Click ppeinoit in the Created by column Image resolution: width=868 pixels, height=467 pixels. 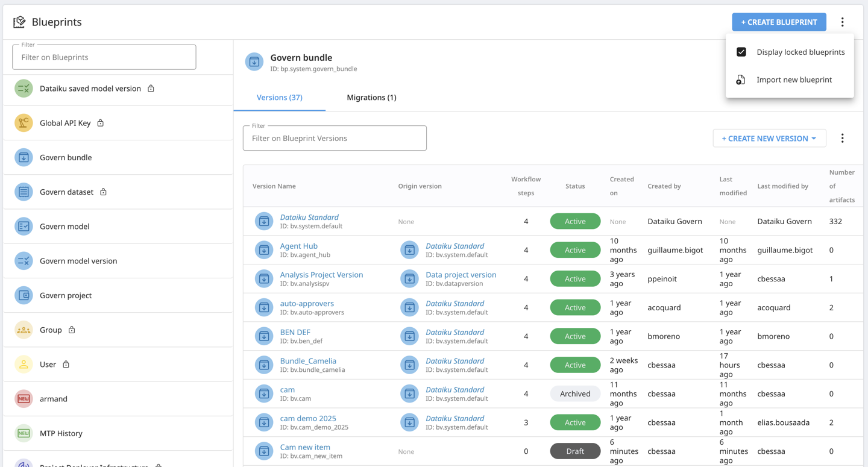[x=662, y=279]
